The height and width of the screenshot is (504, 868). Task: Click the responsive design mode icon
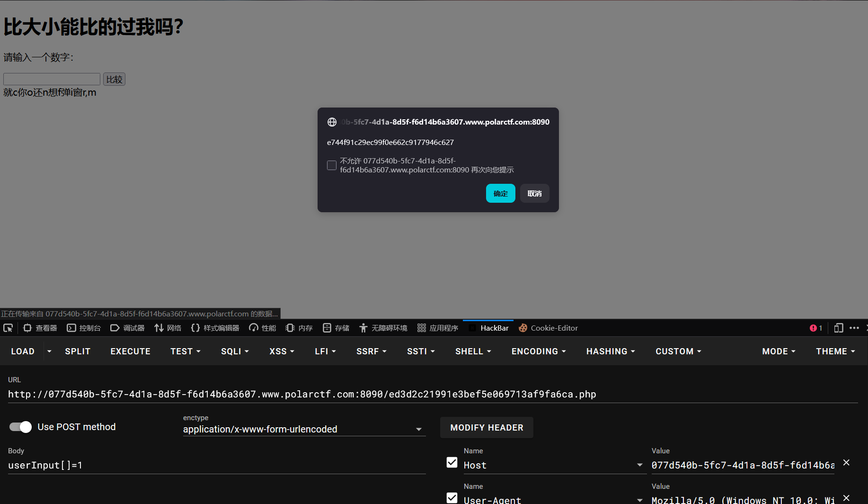tap(838, 328)
